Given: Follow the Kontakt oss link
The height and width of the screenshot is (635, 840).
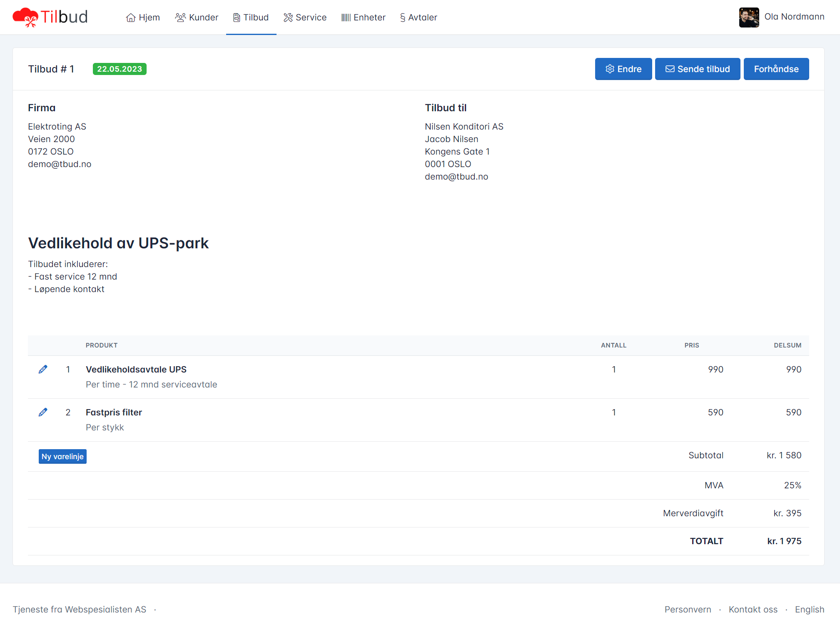Looking at the screenshot, I should (753, 610).
